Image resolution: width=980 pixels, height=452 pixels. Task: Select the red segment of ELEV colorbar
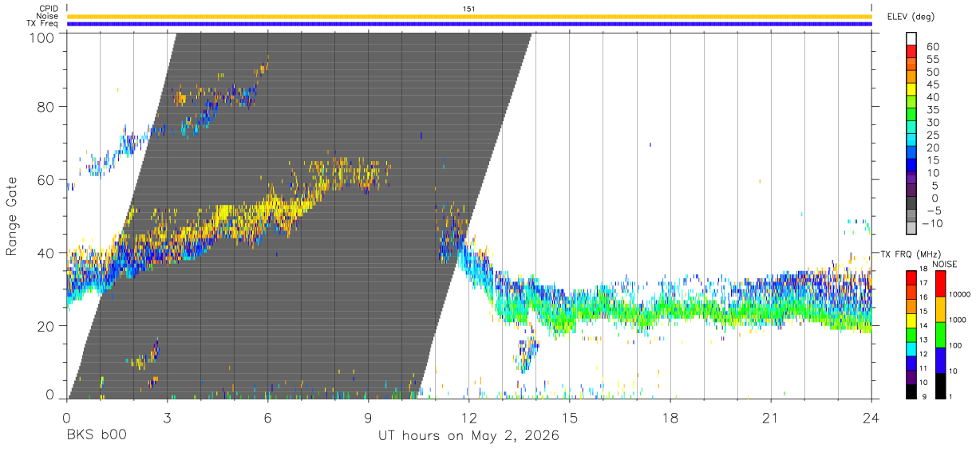(911, 52)
